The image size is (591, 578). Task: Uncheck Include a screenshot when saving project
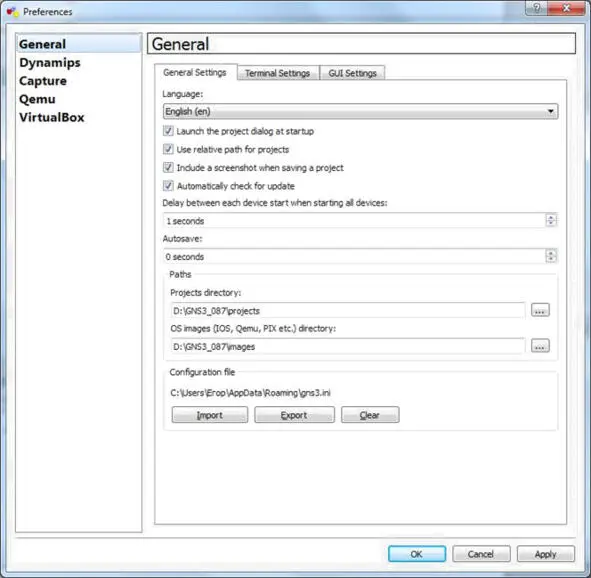pos(168,167)
